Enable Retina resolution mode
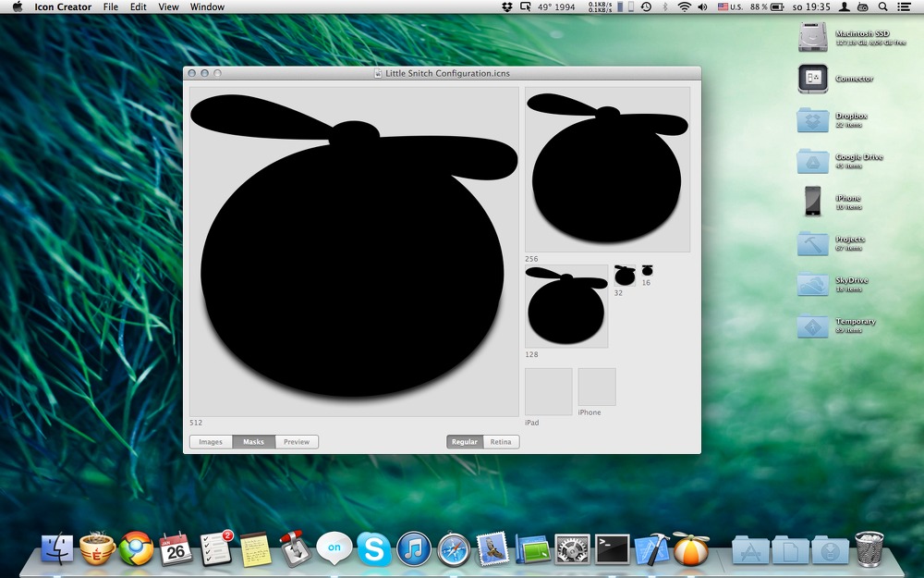The image size is (924, 578). click(x=501, y=442)
